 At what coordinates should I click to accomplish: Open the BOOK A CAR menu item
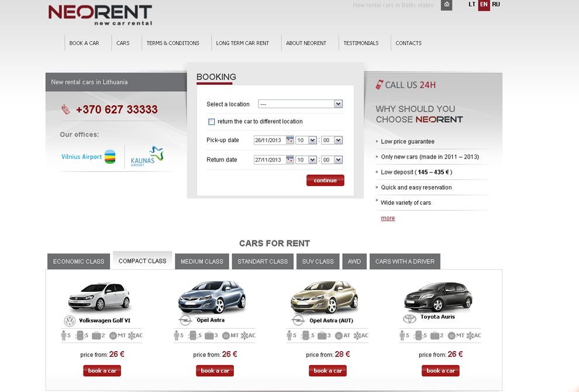[x=84, y=43]
